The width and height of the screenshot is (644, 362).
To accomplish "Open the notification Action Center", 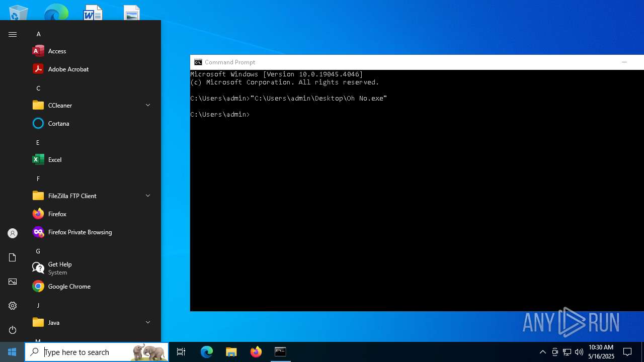I will [x=627, y=352].
